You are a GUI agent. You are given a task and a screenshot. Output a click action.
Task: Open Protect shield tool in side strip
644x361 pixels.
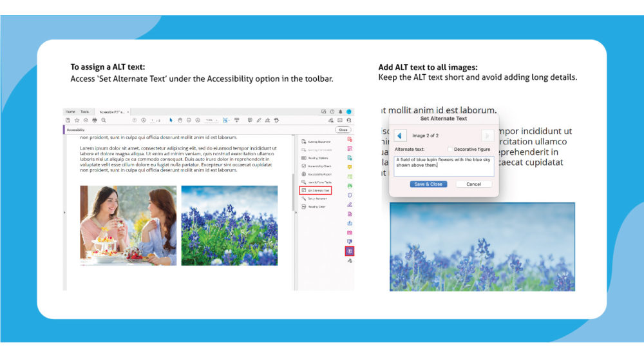tap(350, 195)
